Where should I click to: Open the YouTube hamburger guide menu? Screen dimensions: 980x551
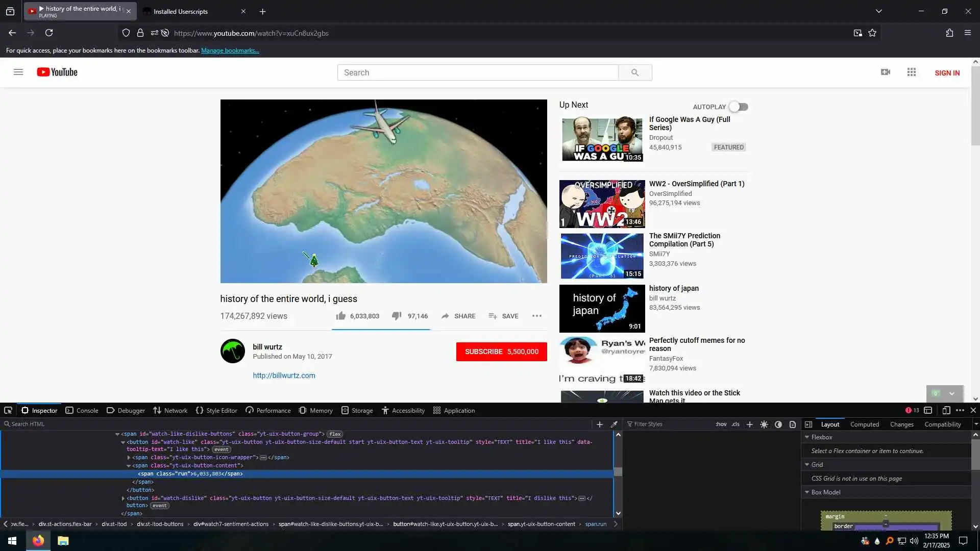click(x=18, y=72)
